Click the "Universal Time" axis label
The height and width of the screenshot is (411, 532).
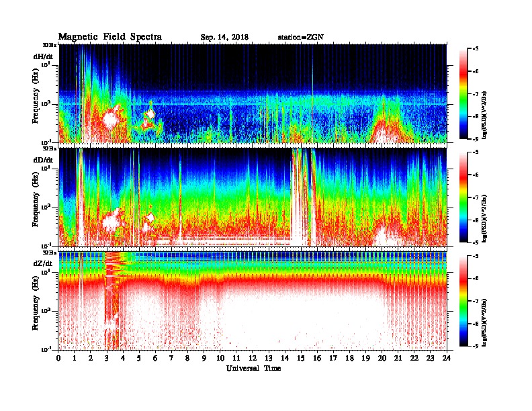tap(253, 368)
